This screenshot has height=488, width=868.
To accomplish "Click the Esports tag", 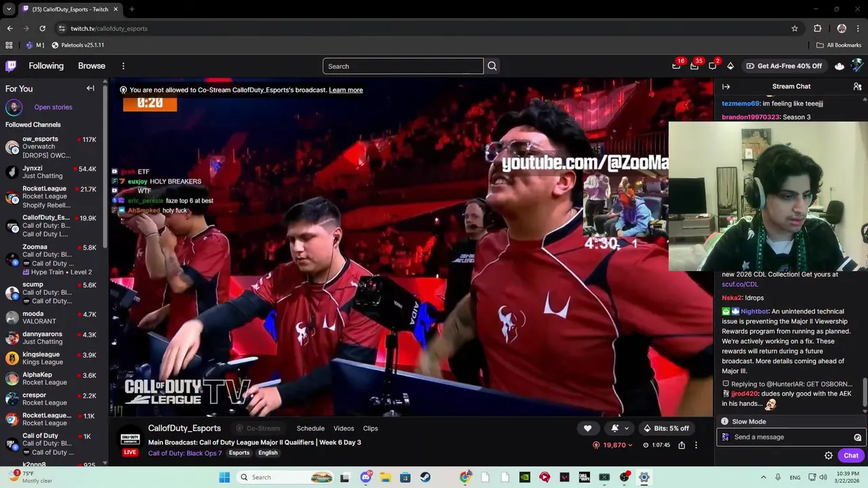I will [x=239, y=453].
